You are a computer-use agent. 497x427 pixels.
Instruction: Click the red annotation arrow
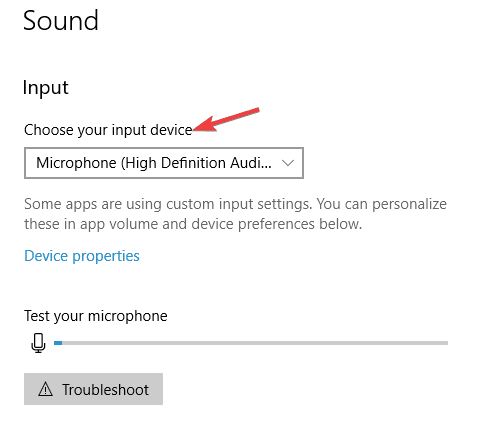(x=227, y=119)
